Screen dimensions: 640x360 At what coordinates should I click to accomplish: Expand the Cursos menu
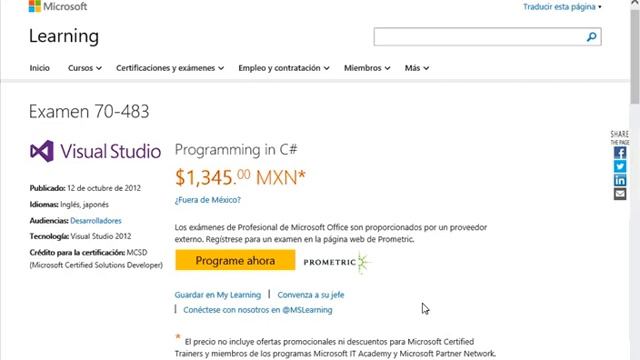point(85,68)
